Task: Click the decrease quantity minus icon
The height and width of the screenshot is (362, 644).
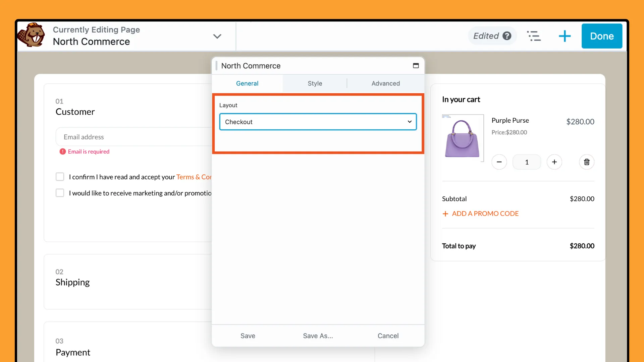Action: point(499,162)
